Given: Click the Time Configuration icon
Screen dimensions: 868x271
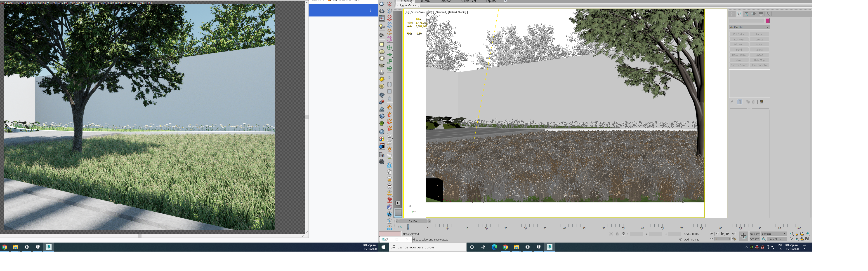Looking at the screenshot, I should click(x=734, y=239).
